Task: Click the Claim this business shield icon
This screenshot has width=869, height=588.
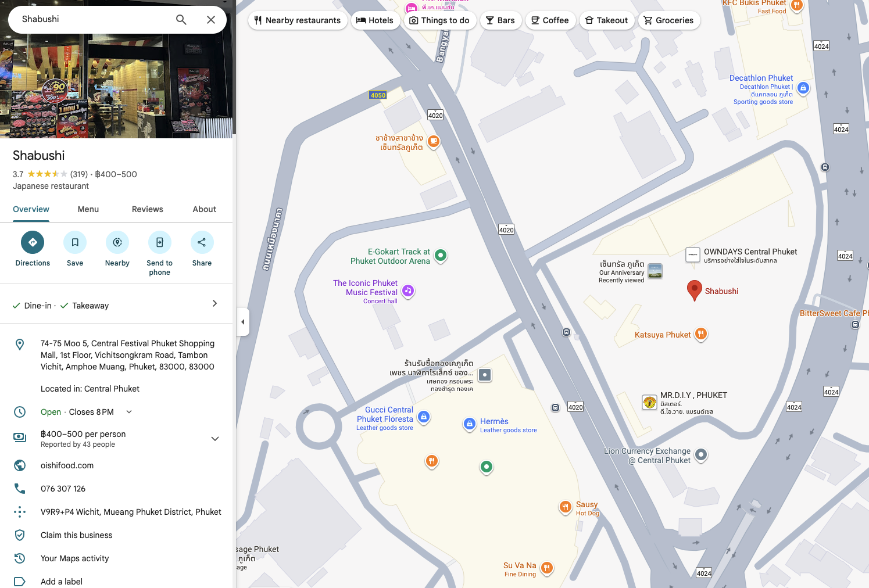Action: [x=20, y=535]
